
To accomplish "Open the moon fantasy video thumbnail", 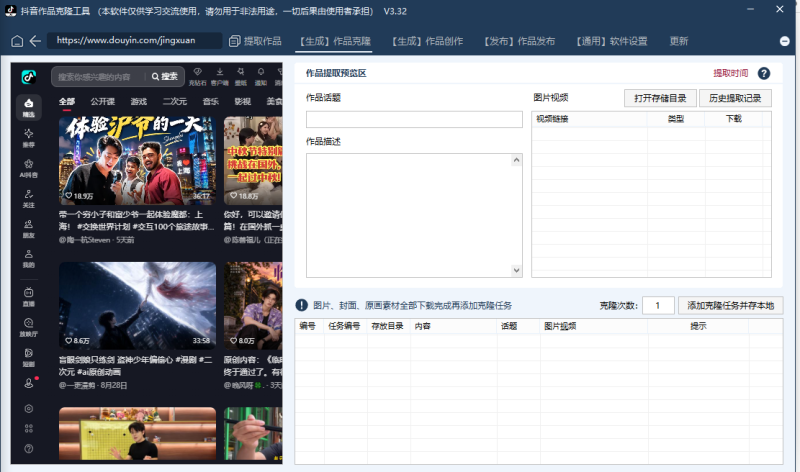I will pyautogui.click(x=137, y=306).
